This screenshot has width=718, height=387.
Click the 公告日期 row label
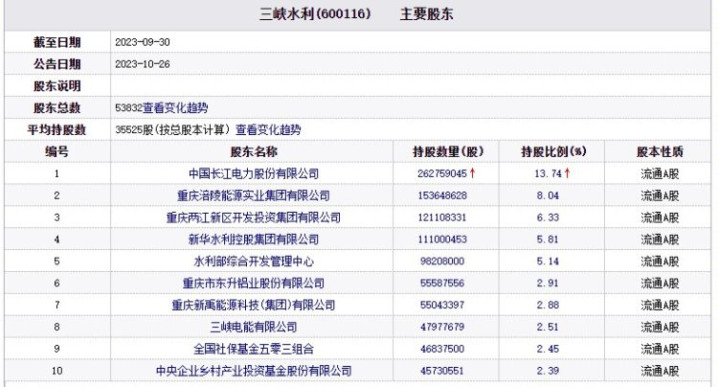click(x=57, y=64)
